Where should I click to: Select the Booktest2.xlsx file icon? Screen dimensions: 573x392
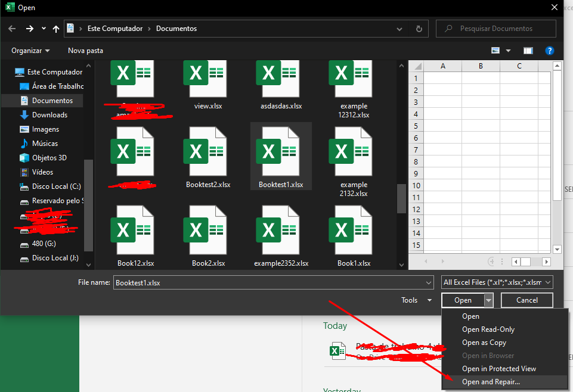click(x=205, y=151)
